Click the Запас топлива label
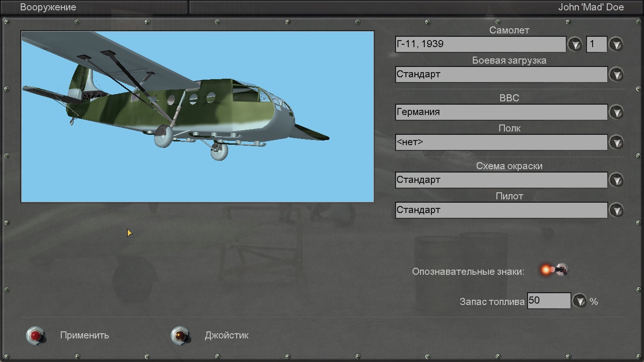 point(492,302)
